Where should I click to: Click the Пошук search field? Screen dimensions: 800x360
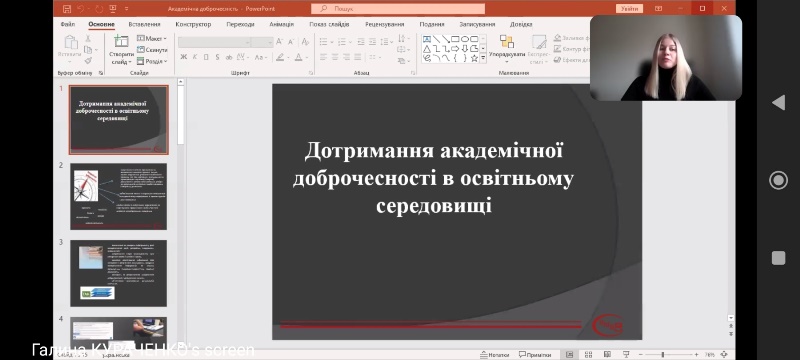point(398,9)
